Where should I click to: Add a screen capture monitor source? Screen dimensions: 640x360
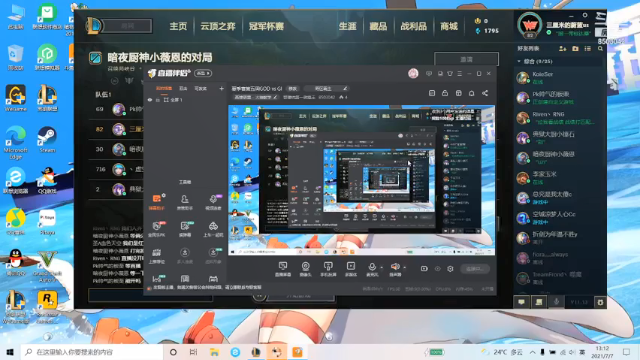(x=282, y=269)
